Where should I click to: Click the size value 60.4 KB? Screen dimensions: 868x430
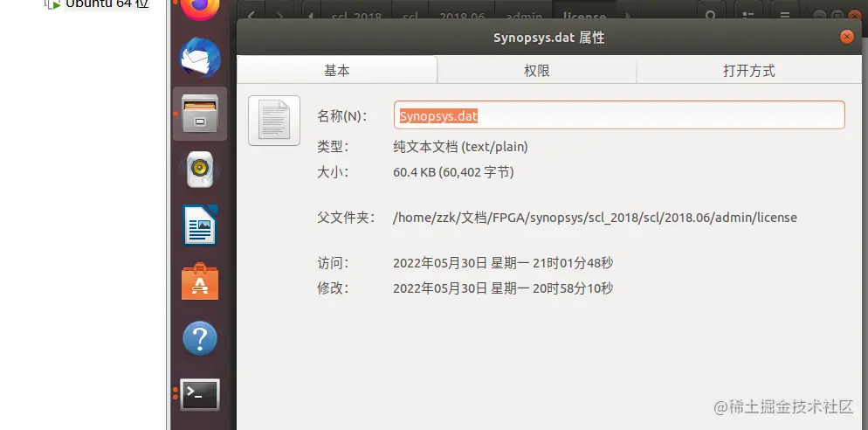[453, 172]
